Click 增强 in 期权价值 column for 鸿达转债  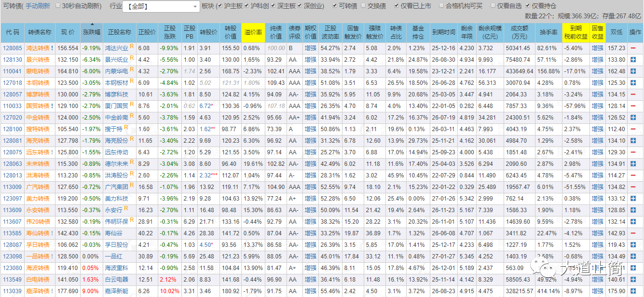click(x=311, y=49)
